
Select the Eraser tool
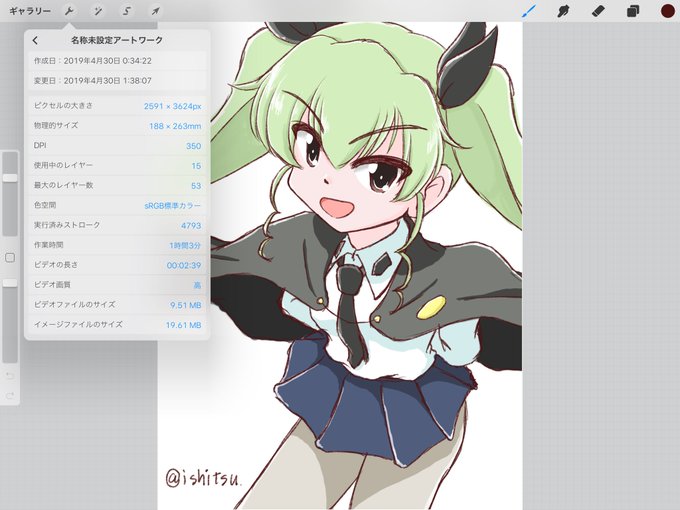[x=598, y=11]
